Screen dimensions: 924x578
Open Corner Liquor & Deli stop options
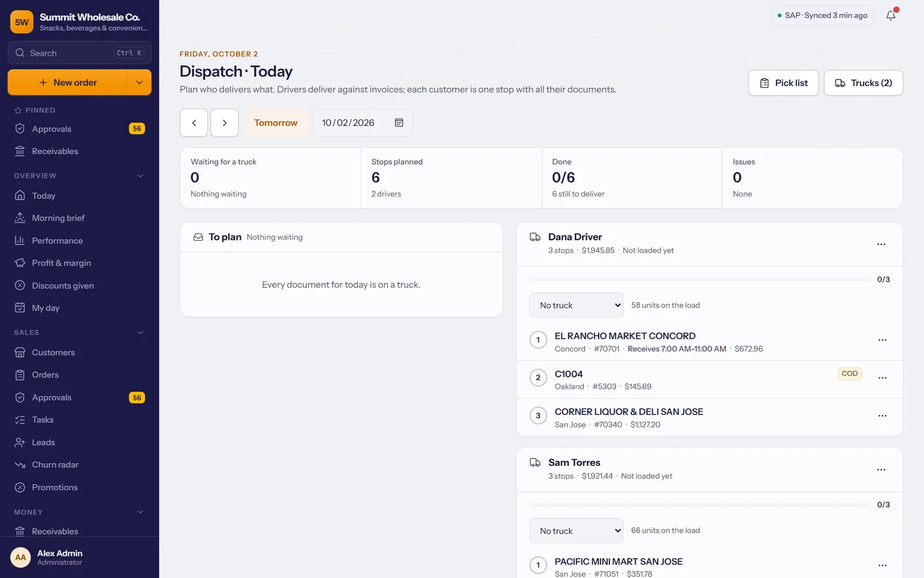pos(882,416)
